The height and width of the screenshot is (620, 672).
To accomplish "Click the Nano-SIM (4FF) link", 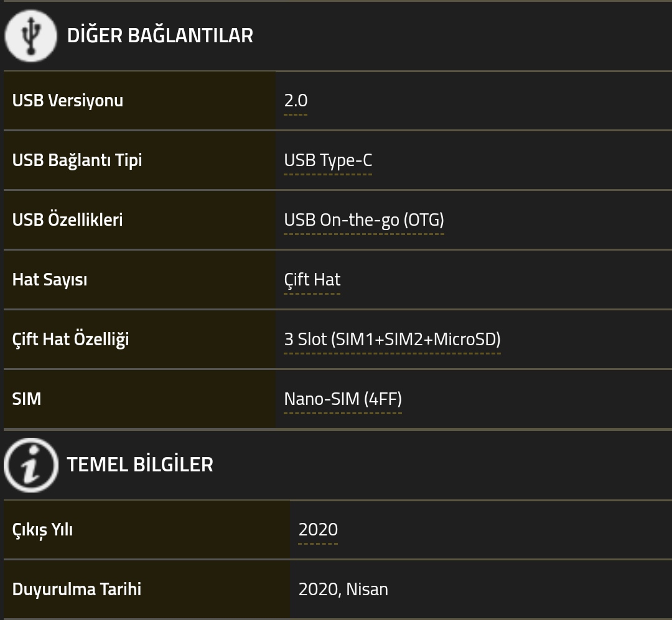I will tap(343, 399).
